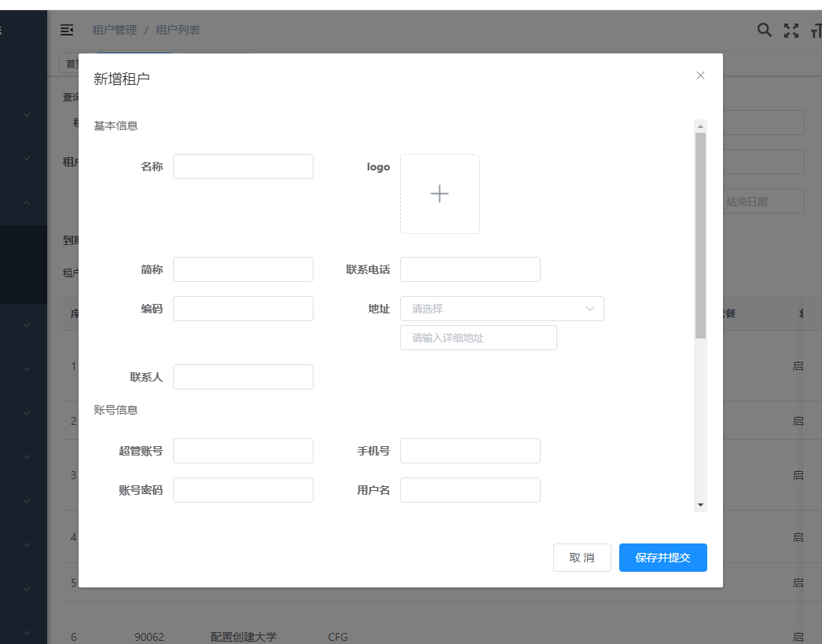
Task: Close the 新增租户 dialog with X
Action: pyautogui.click(x=700, y=75)
